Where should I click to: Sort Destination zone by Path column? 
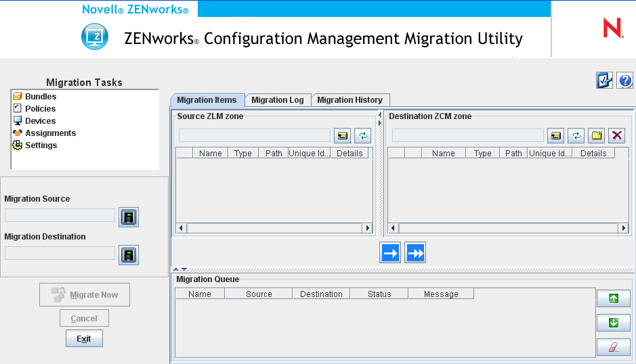[x=513, y=153]
